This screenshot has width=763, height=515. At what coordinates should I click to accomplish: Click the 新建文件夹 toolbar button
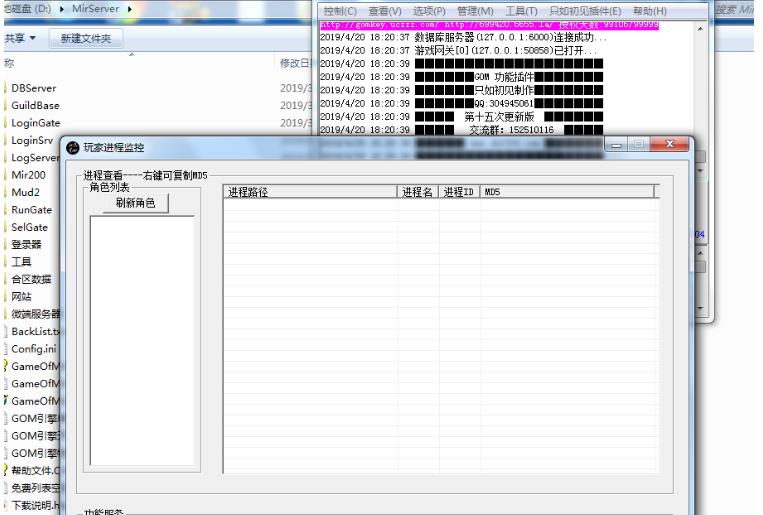click(86, 38)
